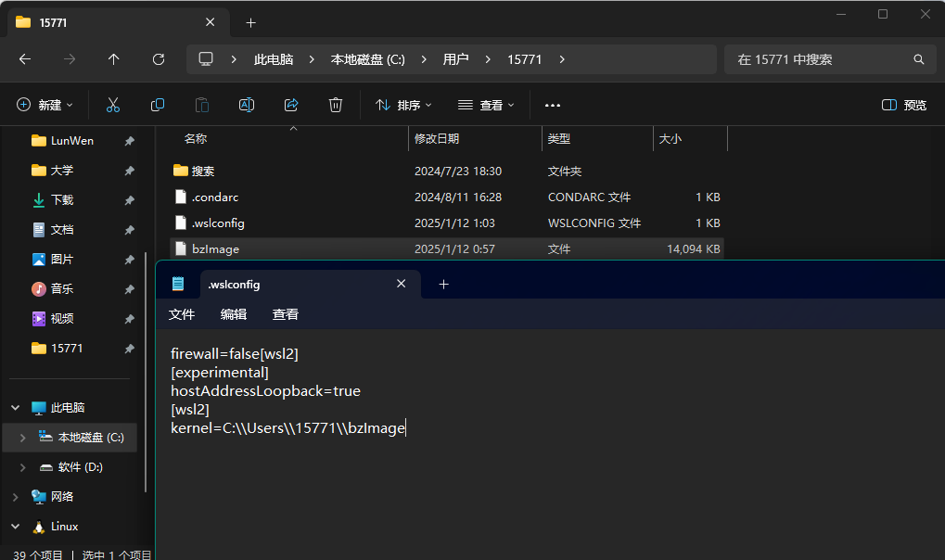945x560 pixels.
Task: Click the cut (scissors) toolbar icon
Action: point(113,105)
